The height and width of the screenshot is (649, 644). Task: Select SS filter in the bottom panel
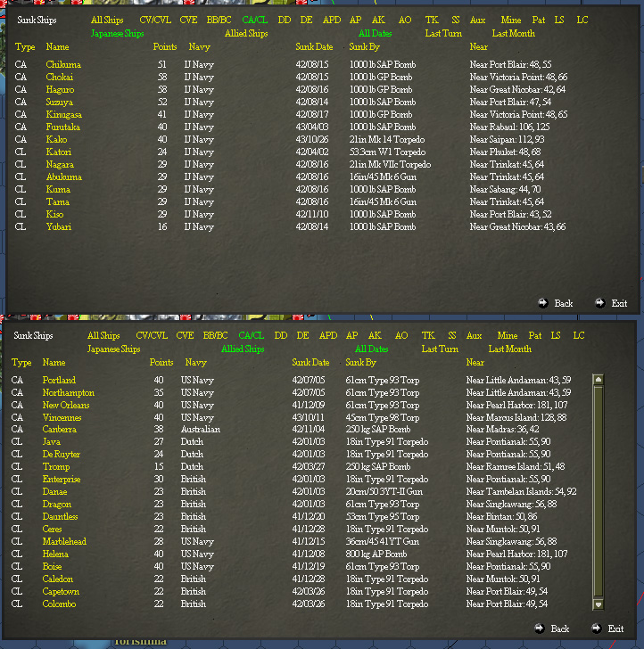tap(451, 335)
